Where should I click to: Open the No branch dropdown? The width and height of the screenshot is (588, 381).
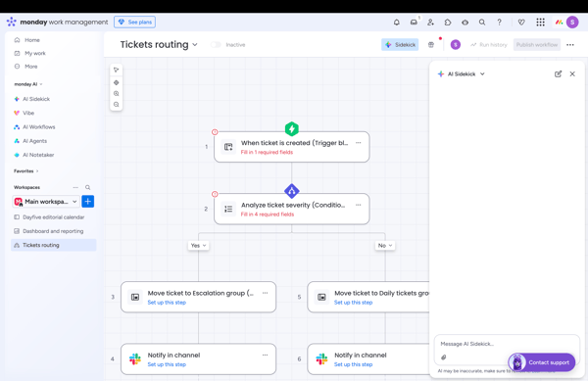tap(385, 246)
